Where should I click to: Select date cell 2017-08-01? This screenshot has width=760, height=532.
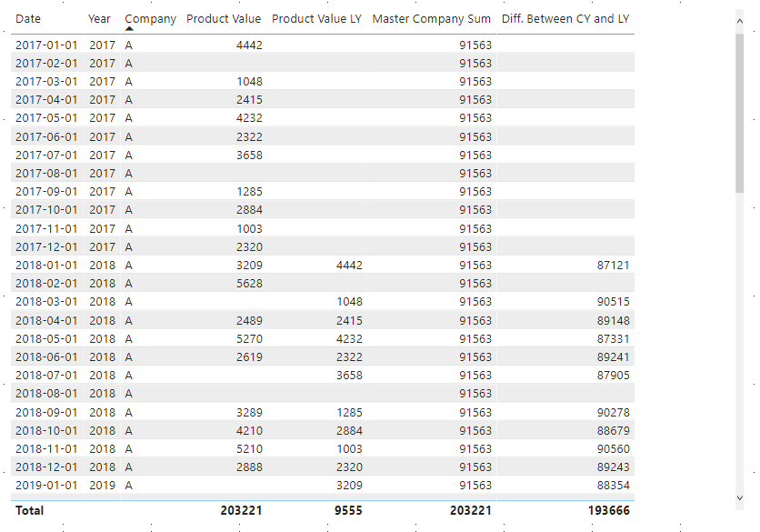46,174
